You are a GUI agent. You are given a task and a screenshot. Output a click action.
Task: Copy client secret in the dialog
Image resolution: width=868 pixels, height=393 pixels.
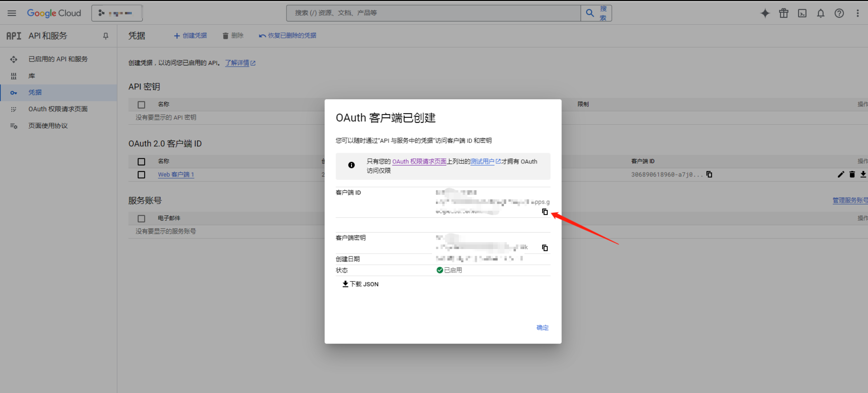[545, 248]
